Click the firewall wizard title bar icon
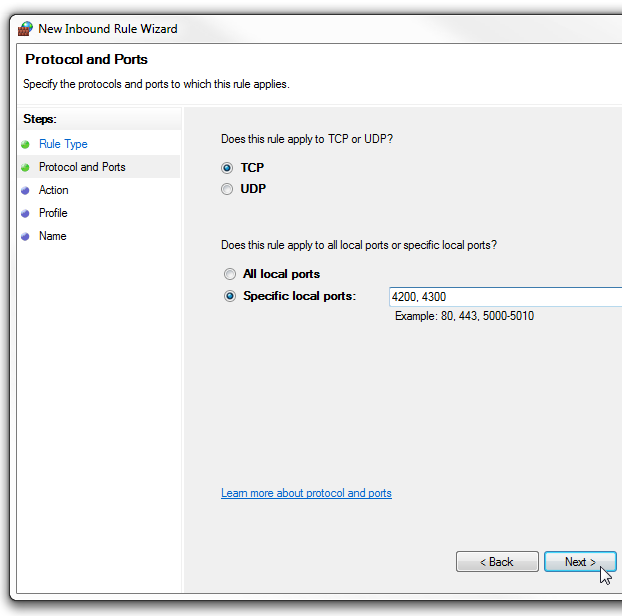The image size is (622, 616). (x=25, y=29)
